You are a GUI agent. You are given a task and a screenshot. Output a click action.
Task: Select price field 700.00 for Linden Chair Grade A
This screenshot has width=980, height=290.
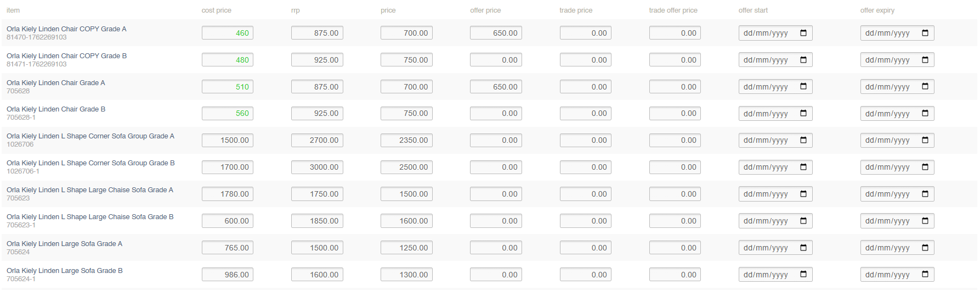(406, 87)
